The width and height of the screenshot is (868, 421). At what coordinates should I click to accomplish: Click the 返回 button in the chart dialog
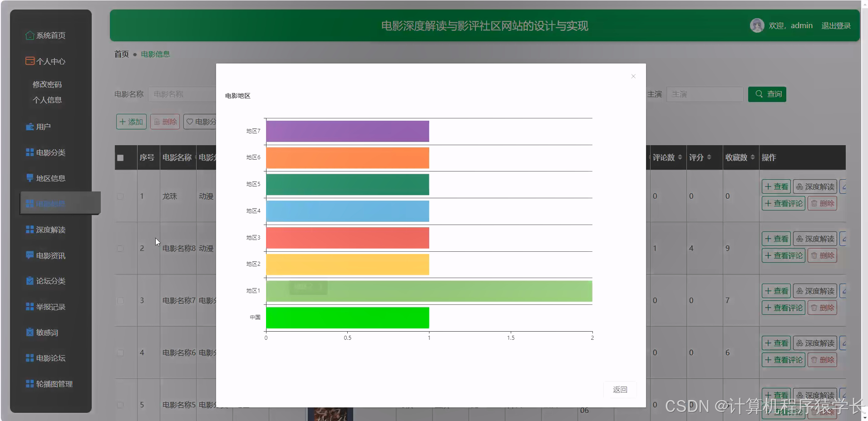(620, 389)
